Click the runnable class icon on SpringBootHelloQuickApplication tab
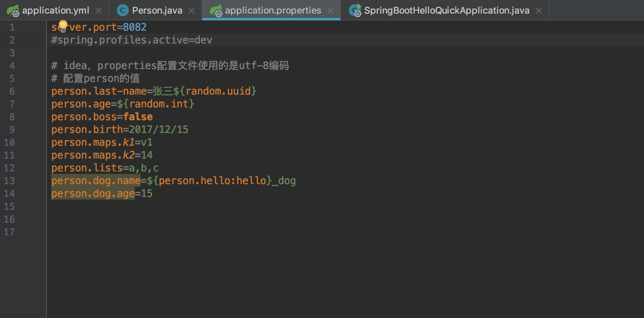Image resolution: width=644 pixels, height=318 pixels. (x=355, y=10)
